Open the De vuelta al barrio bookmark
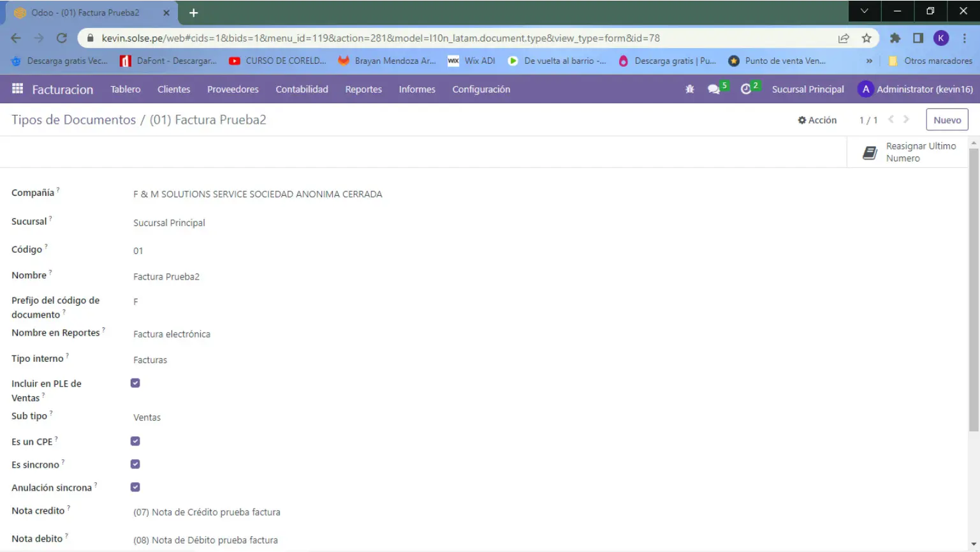The height and width of the screenshot is (552, 980). [557, 61]
